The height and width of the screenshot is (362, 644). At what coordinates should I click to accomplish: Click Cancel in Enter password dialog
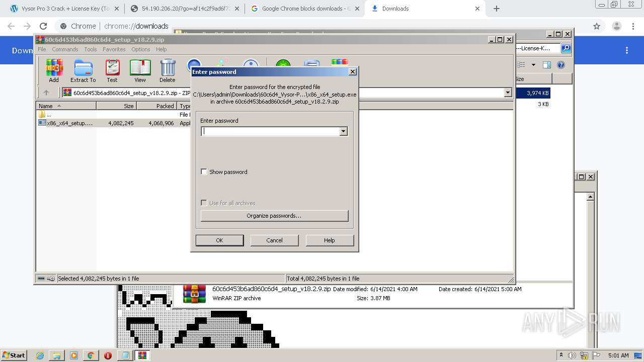274,240
